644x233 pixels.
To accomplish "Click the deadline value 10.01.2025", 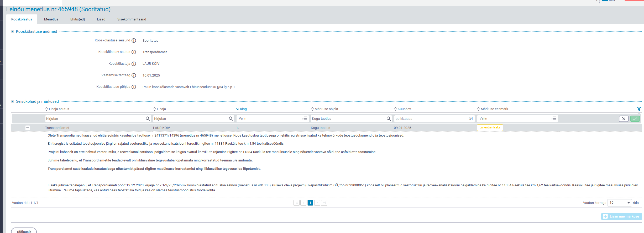I will tap(151, 75).
